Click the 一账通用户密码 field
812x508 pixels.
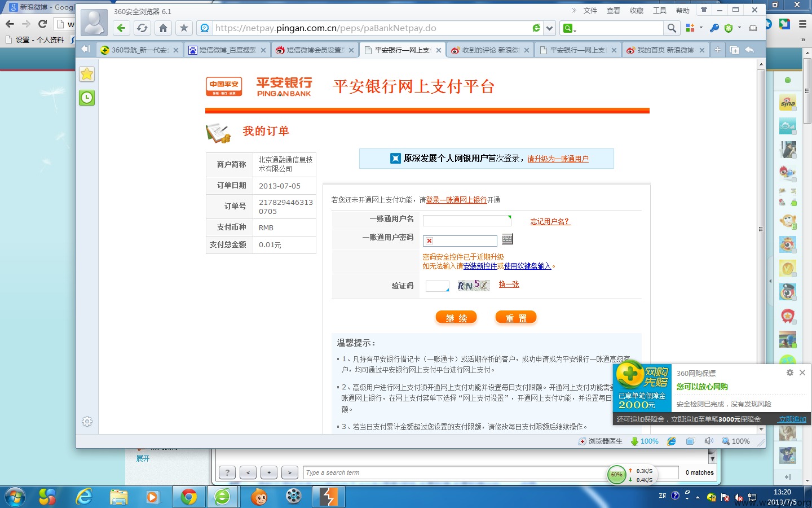[460, 241]
